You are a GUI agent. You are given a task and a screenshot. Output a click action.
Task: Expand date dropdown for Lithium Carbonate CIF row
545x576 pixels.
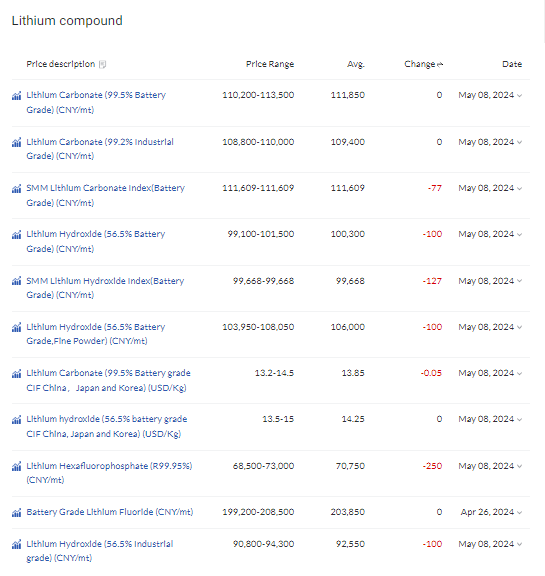(519, 374)
